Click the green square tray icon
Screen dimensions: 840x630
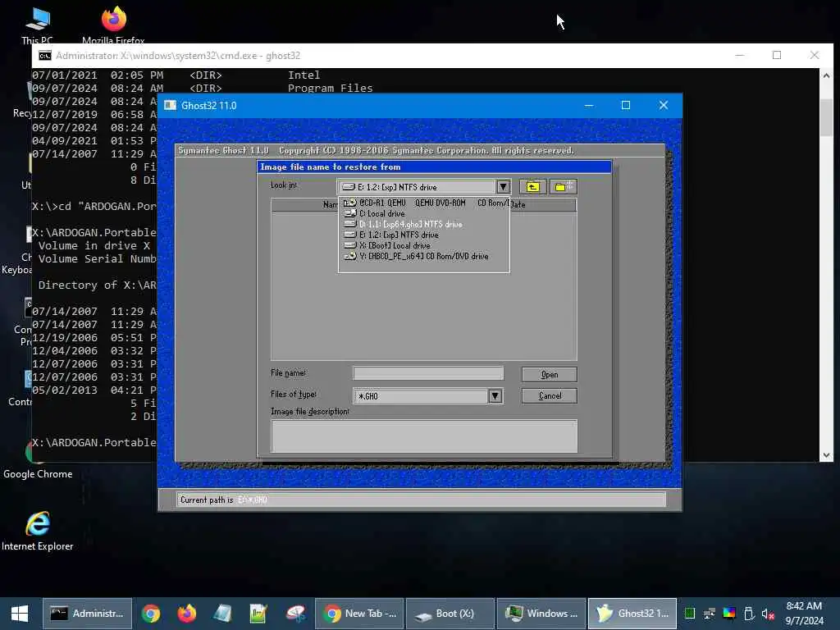(x=689, y=614)
